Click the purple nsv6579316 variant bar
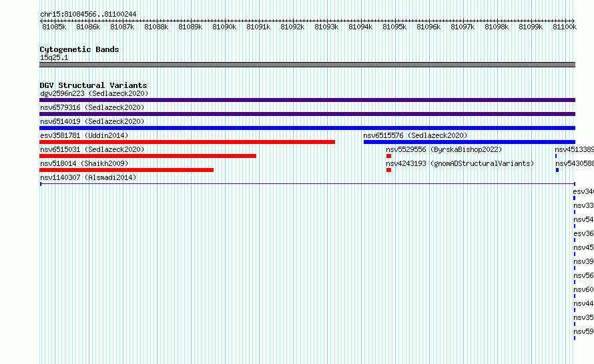This screenshot has height=364, width=594. click(307, 114)
